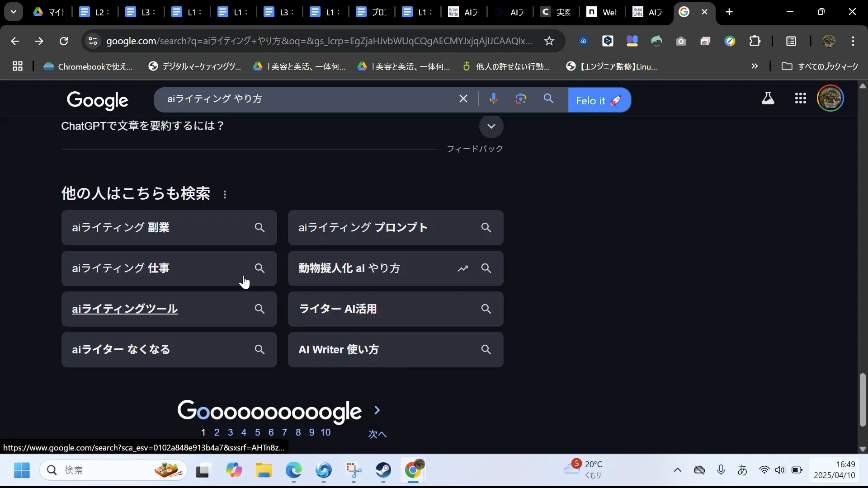Switch to the プロ document tab
This screenshot has height=488, width=868.
click(372, 12)
